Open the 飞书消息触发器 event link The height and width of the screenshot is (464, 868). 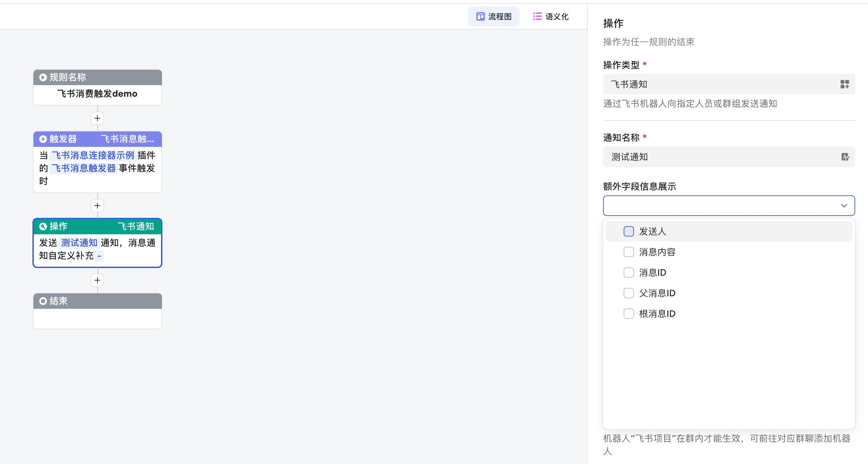[84, 168]
